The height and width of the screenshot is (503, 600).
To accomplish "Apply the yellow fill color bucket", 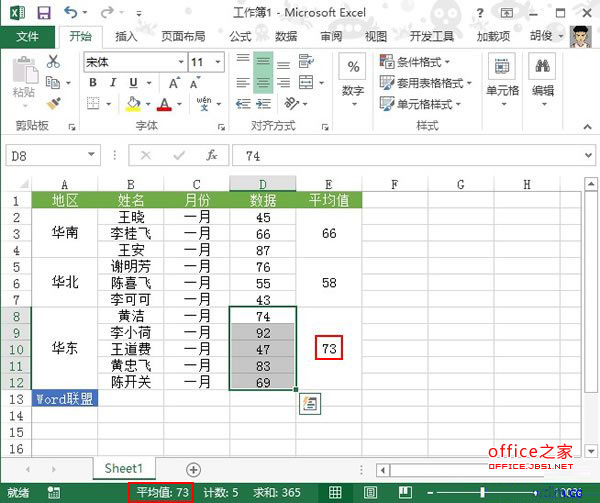I will pos(133,104).
